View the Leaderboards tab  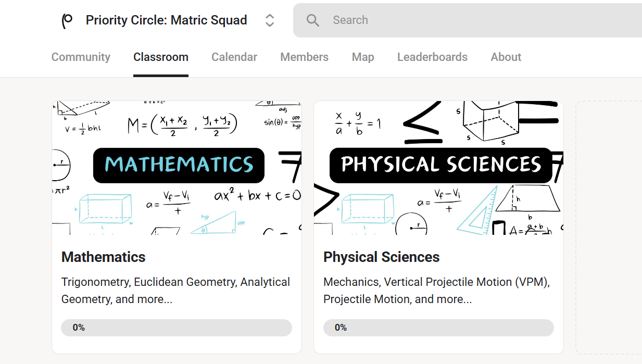click(x=432, y=57)
